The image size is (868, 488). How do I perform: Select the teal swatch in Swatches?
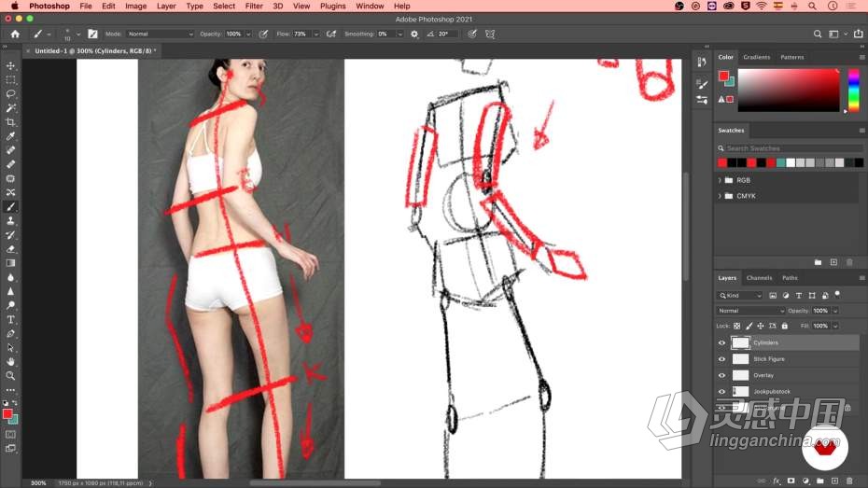click(781, 162)
